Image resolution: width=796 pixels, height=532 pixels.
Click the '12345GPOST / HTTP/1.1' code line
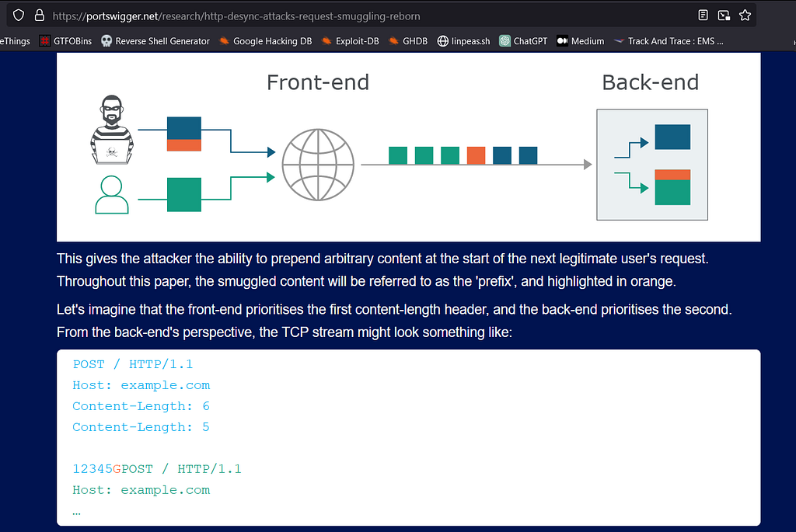pyautogui.click(x=156, y=469)
